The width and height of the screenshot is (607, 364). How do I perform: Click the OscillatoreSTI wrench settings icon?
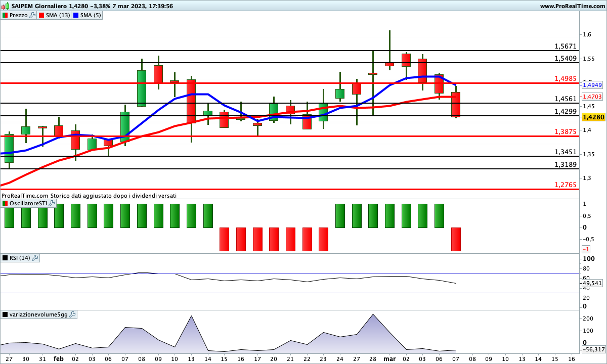[52, 203]
